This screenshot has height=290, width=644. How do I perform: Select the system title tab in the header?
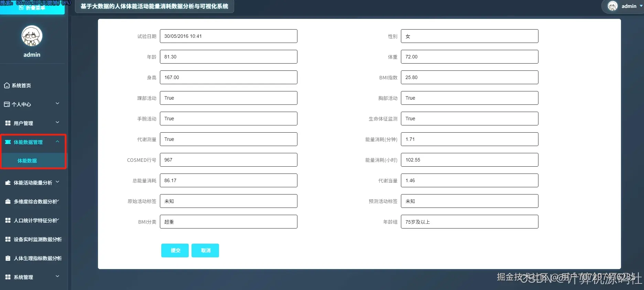(154, 6)
